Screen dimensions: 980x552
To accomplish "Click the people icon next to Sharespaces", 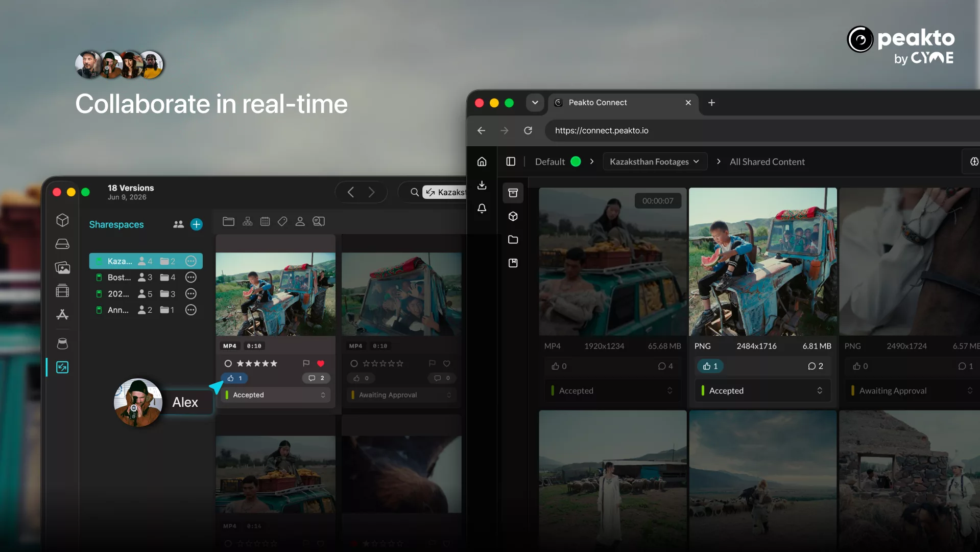I will [x=178, y=224].
